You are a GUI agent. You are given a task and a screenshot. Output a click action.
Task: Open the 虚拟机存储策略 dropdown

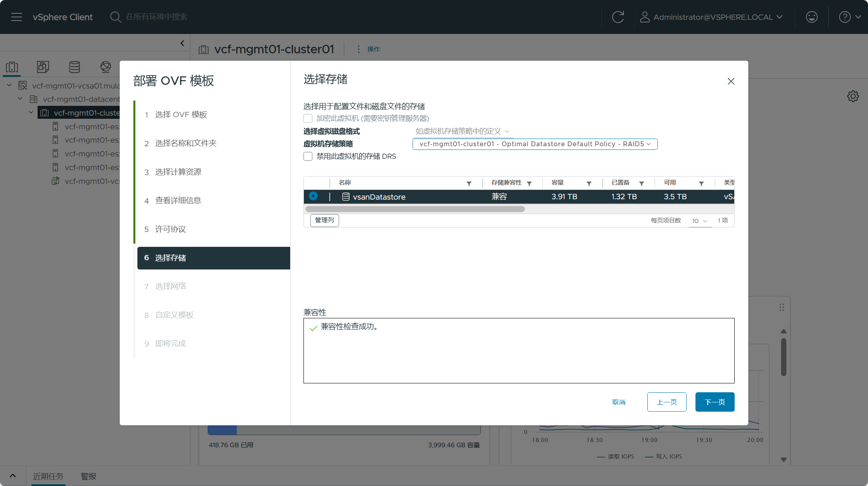pos(535,144)
